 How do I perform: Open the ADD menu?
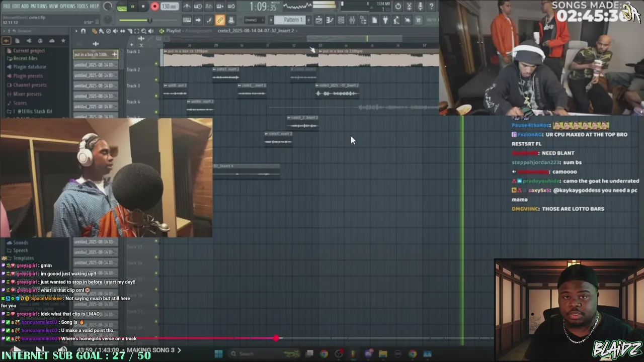pos(25,6)
